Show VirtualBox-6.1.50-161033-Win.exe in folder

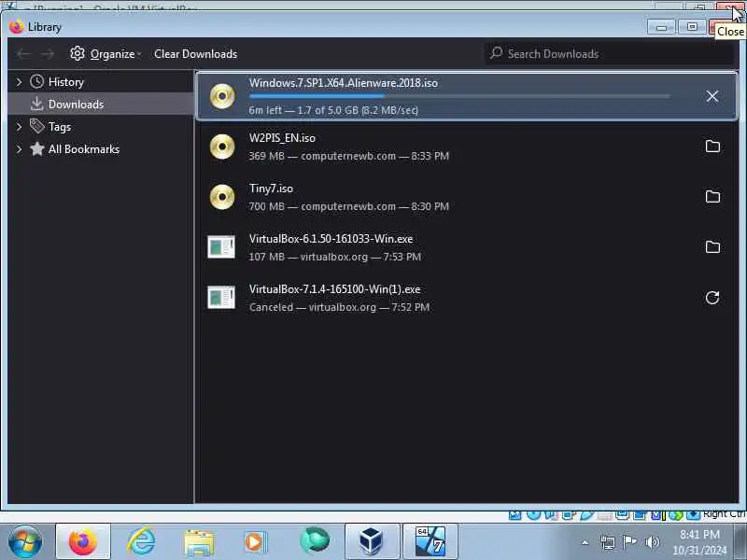(x=712, y=247)
